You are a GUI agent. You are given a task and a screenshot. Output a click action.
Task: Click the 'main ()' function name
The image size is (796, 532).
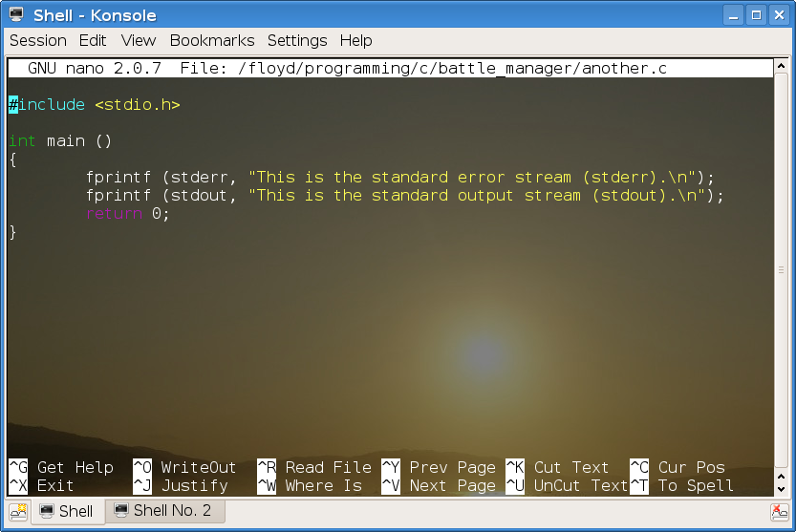(78, 140)
